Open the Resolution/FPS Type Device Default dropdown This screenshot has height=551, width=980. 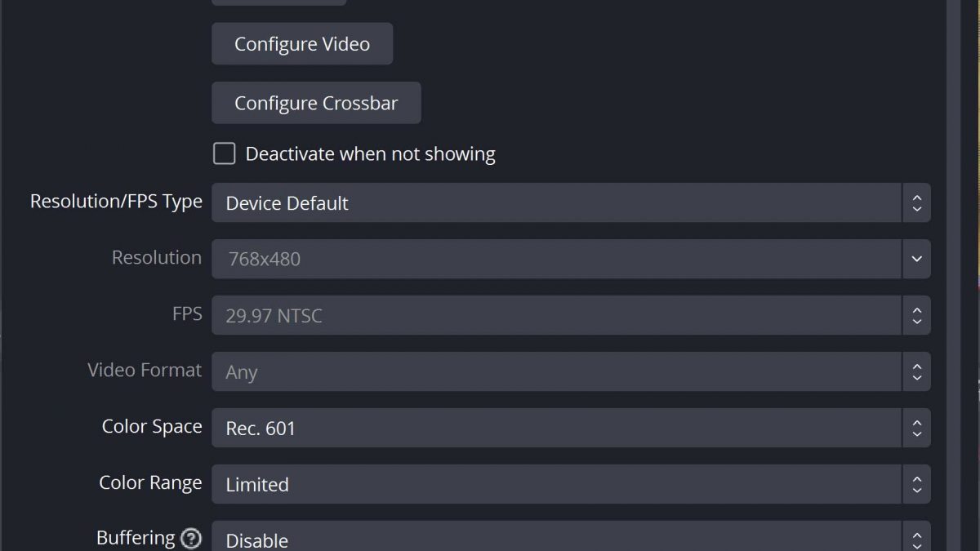point(555,202)
